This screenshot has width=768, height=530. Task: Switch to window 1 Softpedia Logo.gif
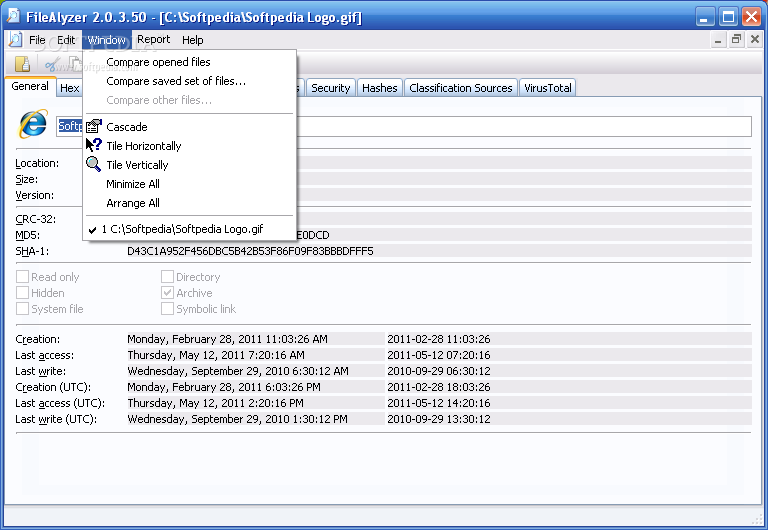[190, 229]
